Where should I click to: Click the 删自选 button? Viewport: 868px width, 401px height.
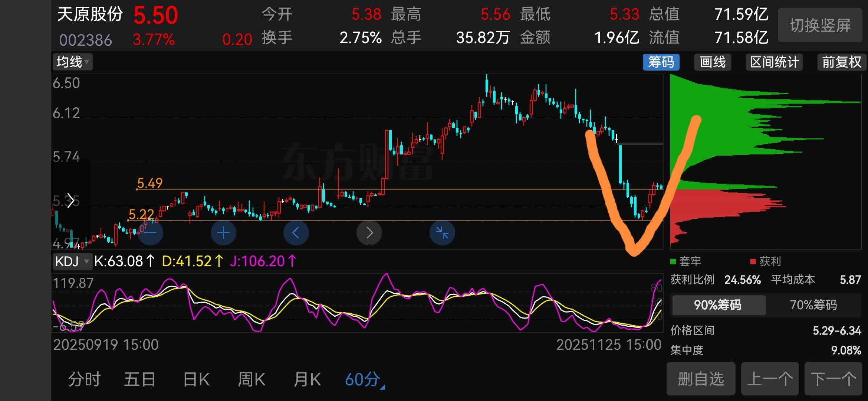point(701,379)
